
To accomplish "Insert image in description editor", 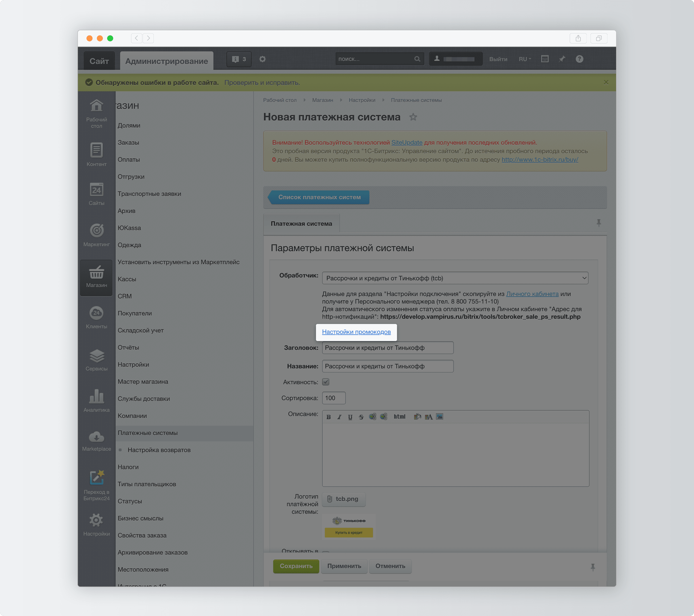I will coord(439,417).
